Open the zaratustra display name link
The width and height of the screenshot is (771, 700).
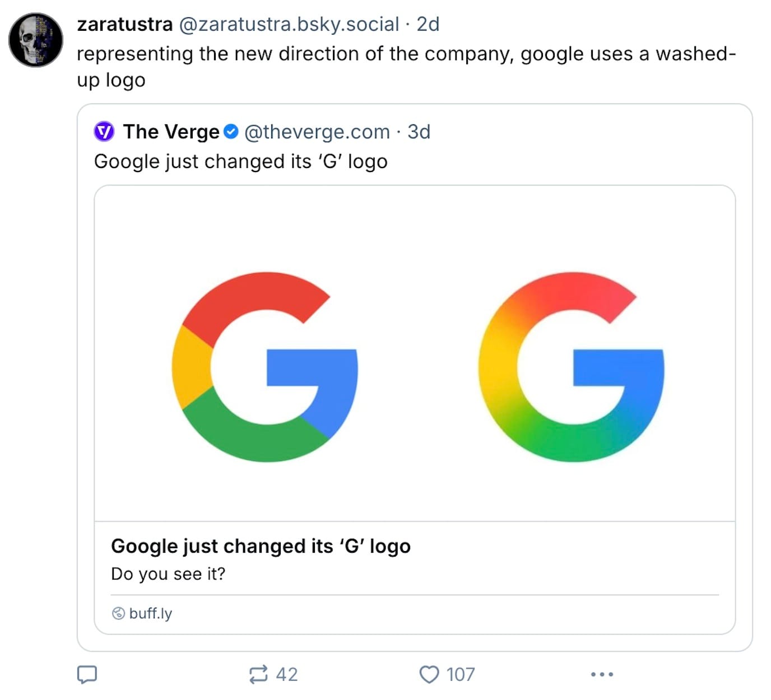tap(125, 24)
